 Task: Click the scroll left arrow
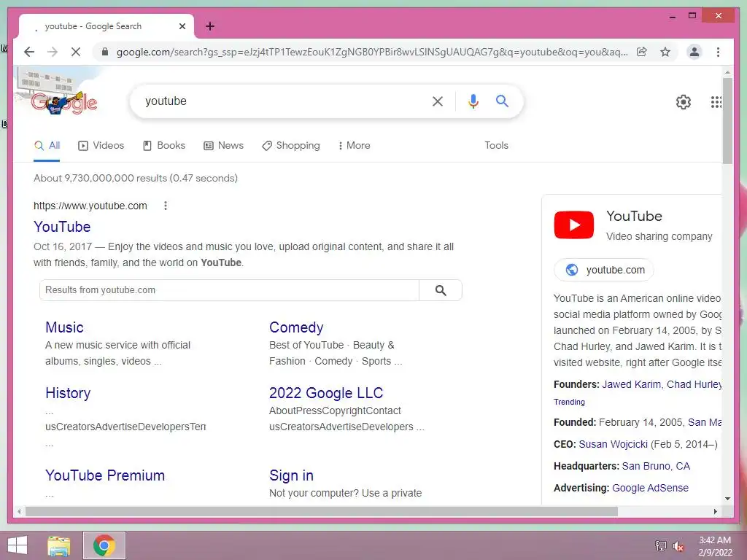tap(19, 511)
